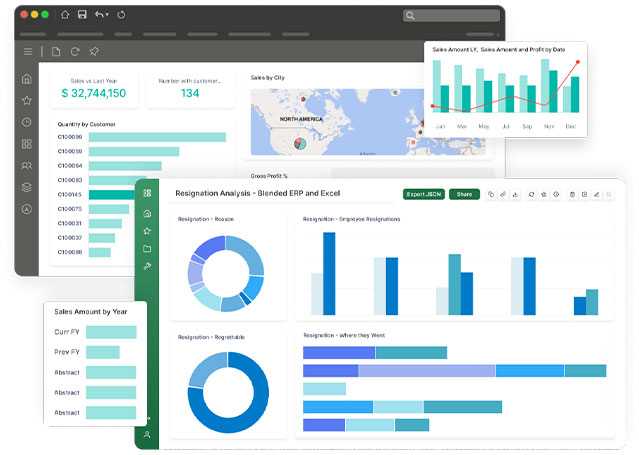Click the save disk icon in title bar
The image size is (639, 455).
tap(82, 15)
